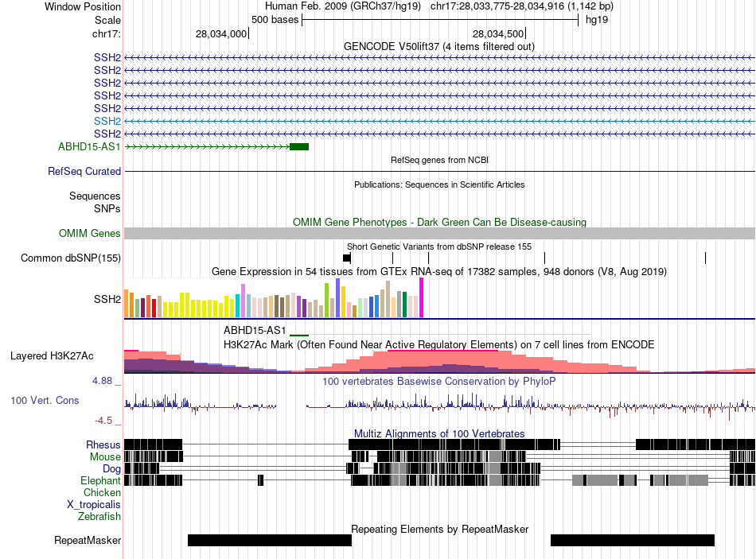756x559 pixels.
Task: Click the Zebrafish alignment label
Action: 99,516
